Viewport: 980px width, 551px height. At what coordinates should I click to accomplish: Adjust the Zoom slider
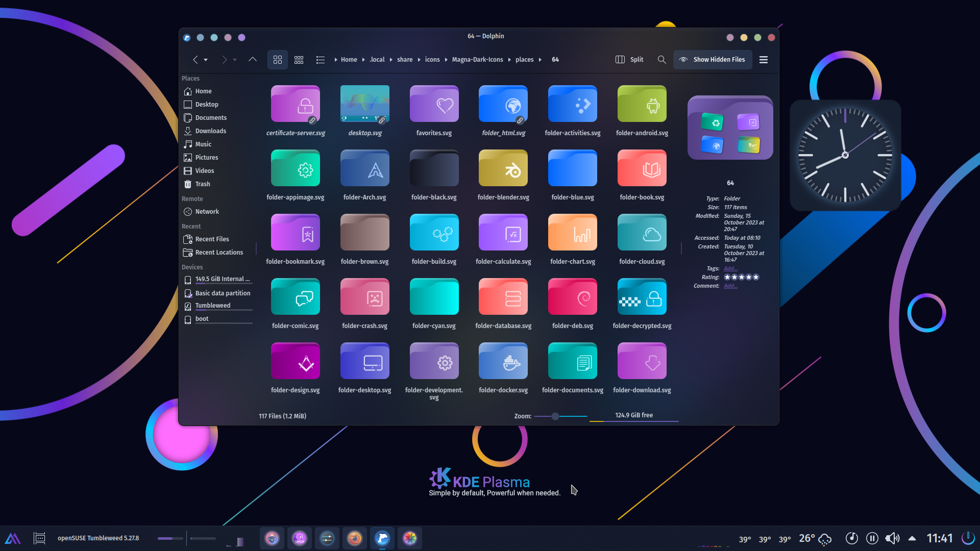click(561, 416)
